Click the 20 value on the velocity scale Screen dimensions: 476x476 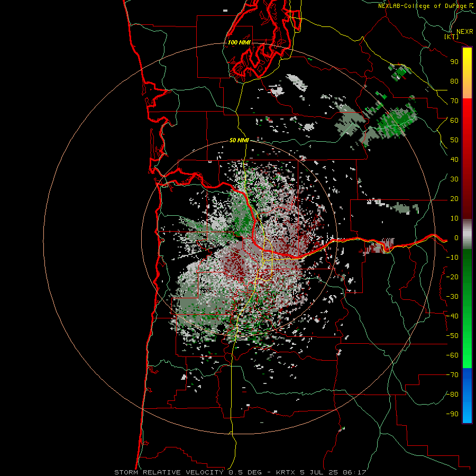coord(454,199)
